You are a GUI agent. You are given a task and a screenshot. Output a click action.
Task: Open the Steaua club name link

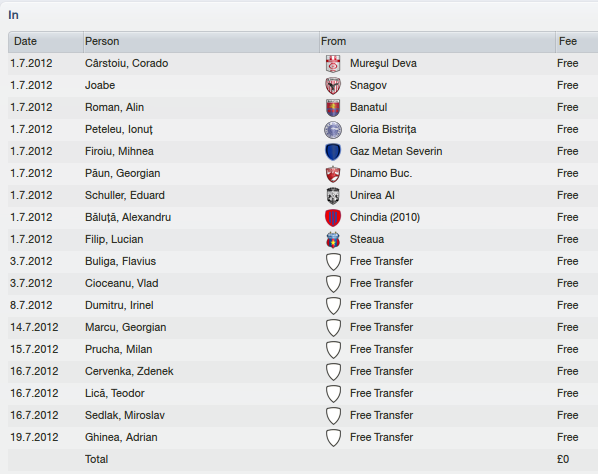click(x=367, y=239)
